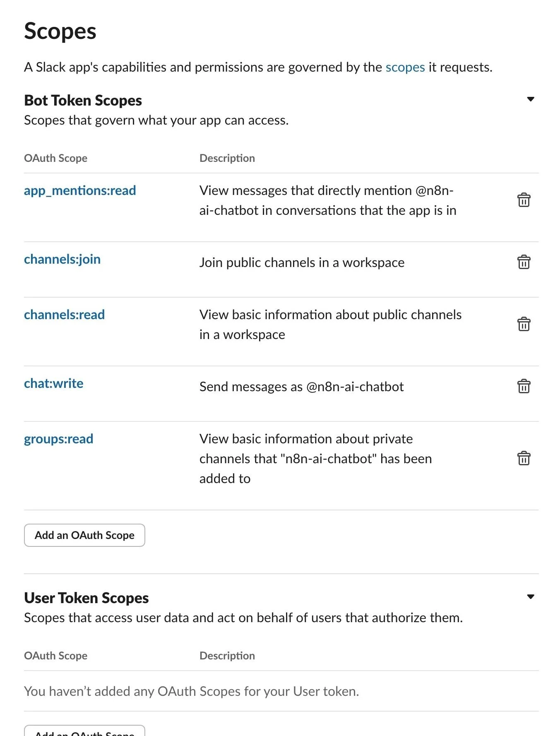The height and width of the screenshot is (736, 560).
Task: Open the channels:read scope link
Action: coord(64,315)
